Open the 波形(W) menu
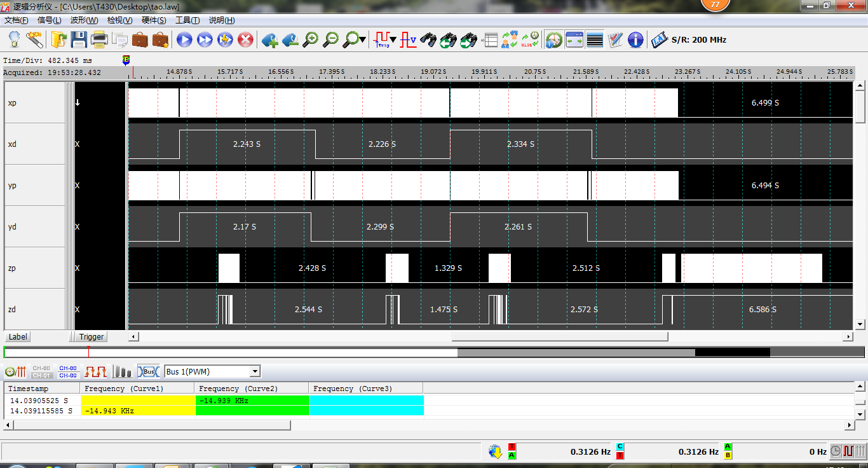 tap(84, 20)
